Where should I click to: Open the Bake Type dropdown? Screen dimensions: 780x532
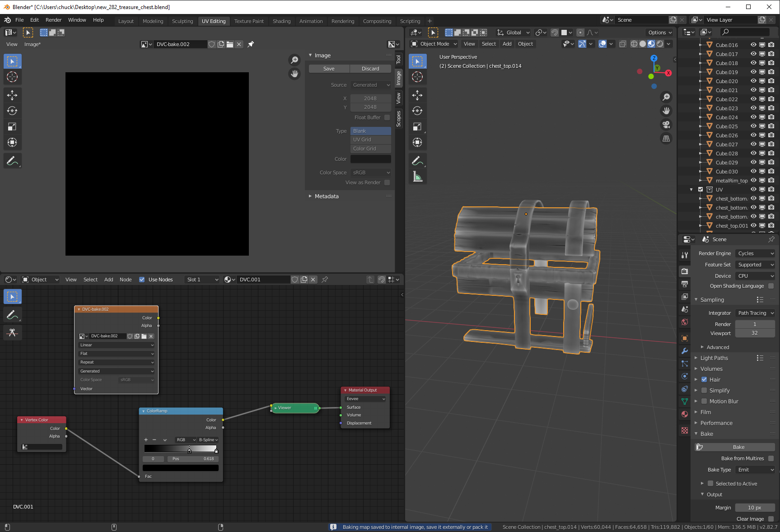[x=755, y=470]
